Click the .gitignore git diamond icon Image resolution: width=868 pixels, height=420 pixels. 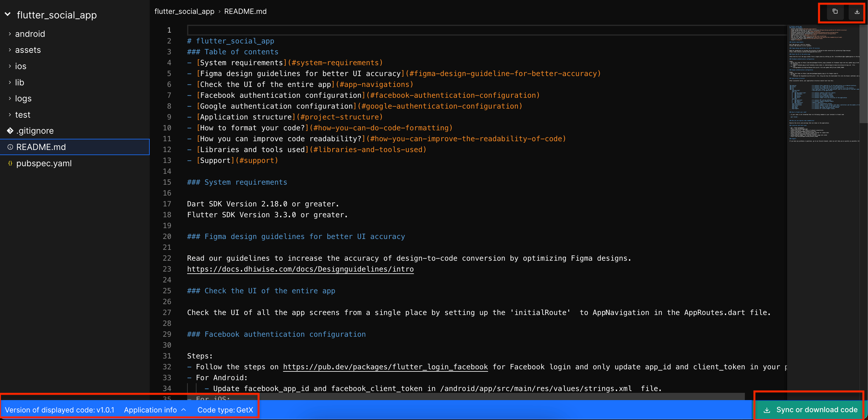10,131
